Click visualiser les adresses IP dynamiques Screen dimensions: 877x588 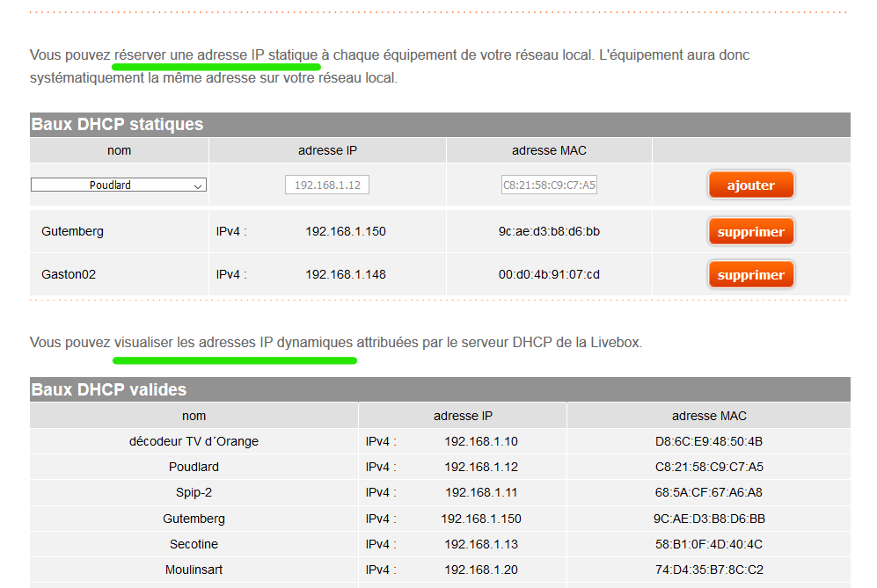click(235, 342)
